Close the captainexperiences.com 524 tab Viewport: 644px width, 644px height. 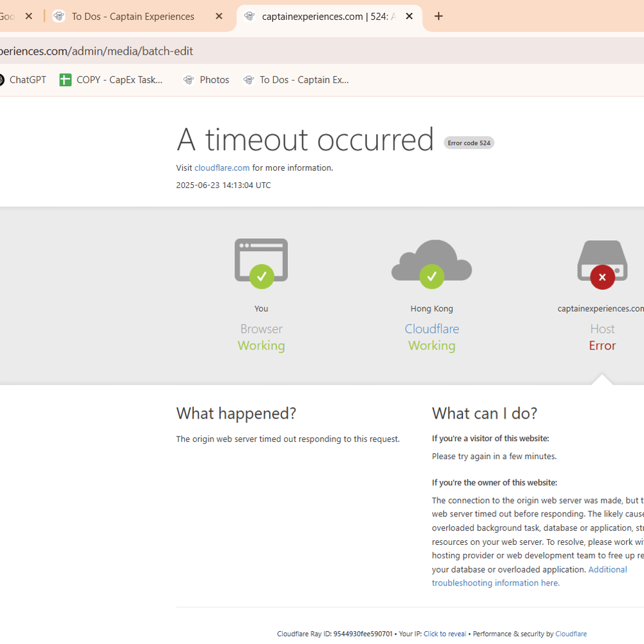[409, 17]
